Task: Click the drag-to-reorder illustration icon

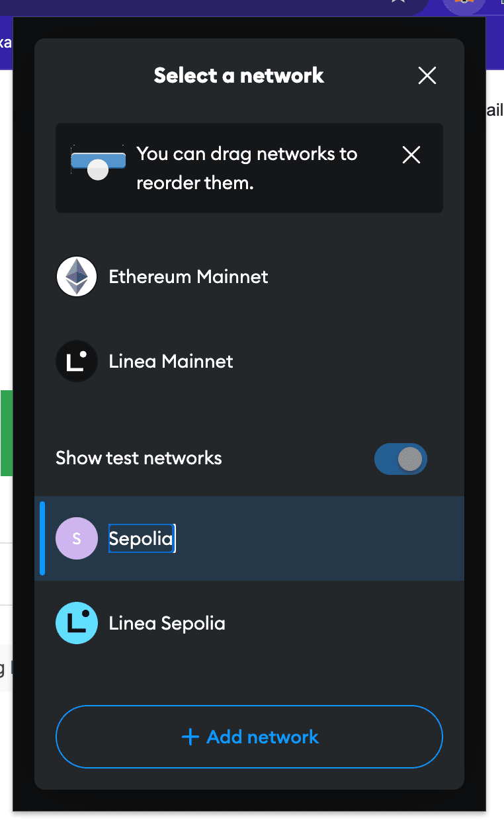Action: click(98, 163)
